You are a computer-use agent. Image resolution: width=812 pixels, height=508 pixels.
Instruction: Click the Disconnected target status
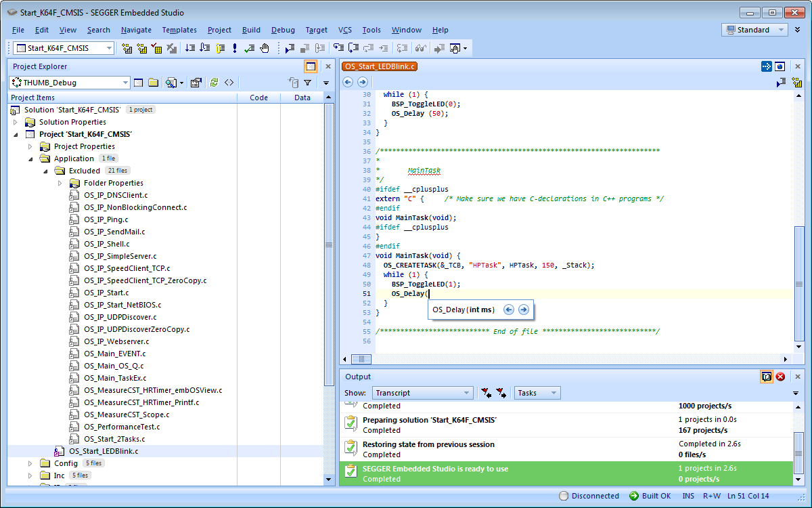[589, 496]
